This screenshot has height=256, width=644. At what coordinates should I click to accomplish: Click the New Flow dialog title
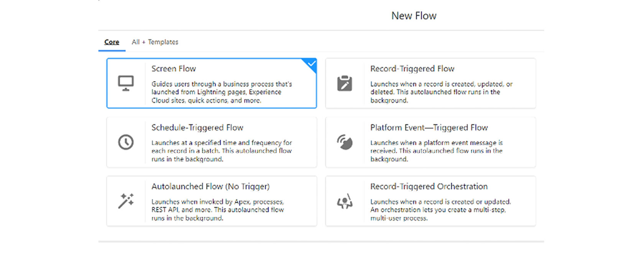tap(414, 16)
